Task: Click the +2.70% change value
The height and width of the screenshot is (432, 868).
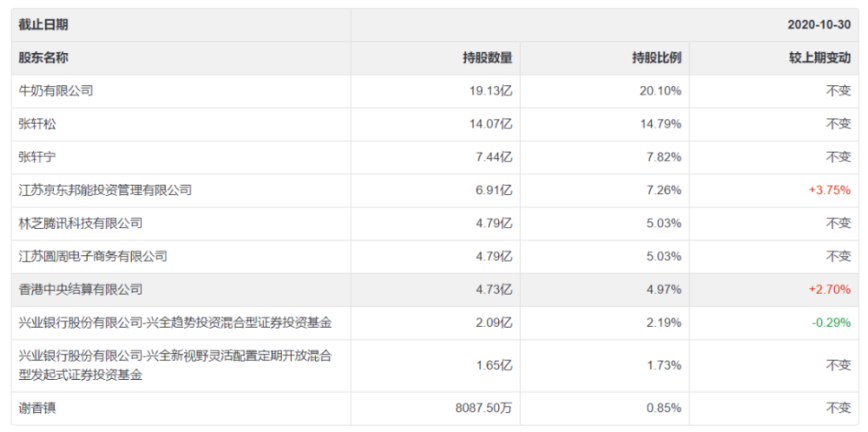Action: tap(829, 290)
